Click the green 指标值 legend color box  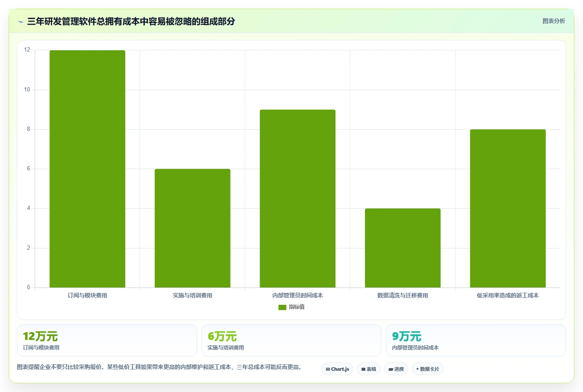282,307
